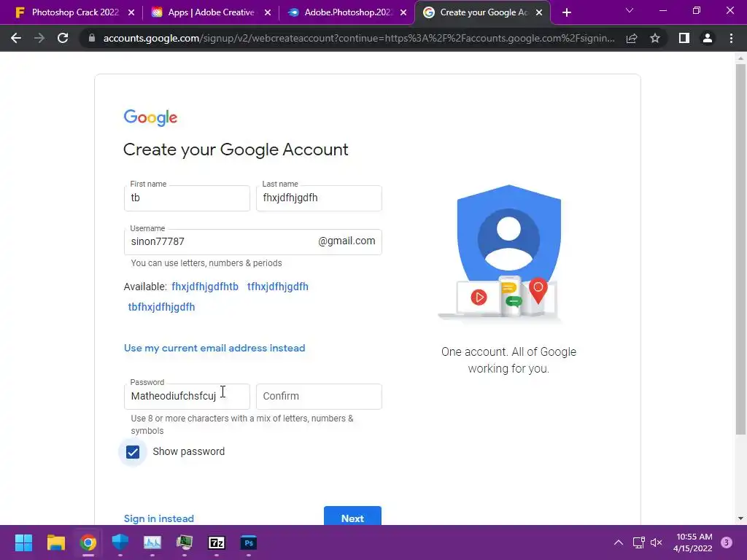Click the muted volume tray icon
The image size is (747, 560).
tap(657, 542)
